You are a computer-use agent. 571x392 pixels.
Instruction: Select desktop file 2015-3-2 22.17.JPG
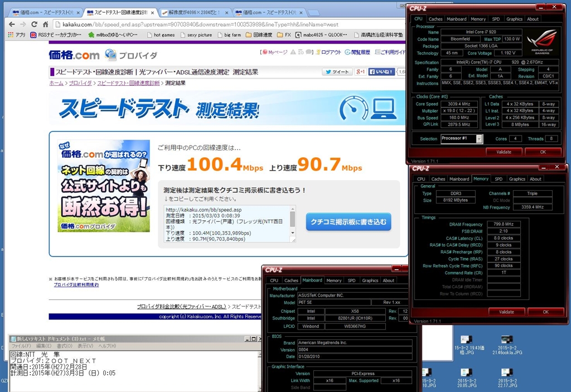coord(507,378)
